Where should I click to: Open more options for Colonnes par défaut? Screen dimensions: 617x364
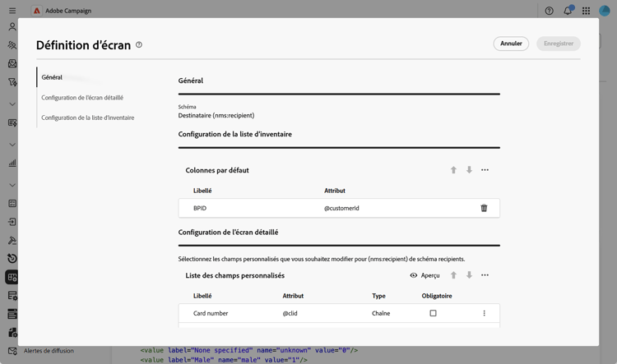click(485, 170)
